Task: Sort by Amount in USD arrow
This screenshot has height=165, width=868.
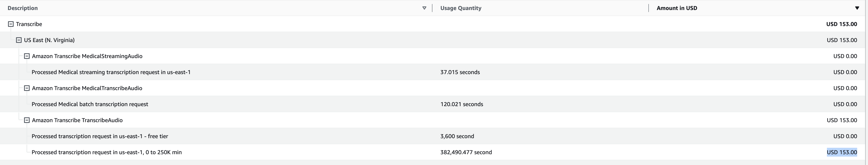Action: pyautogui.click(x=857, y=8)
